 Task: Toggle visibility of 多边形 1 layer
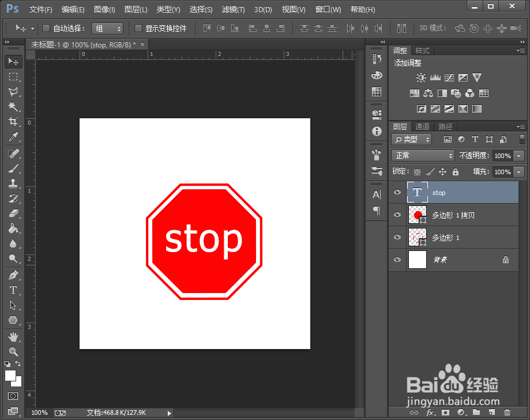[x=397, y=237]
